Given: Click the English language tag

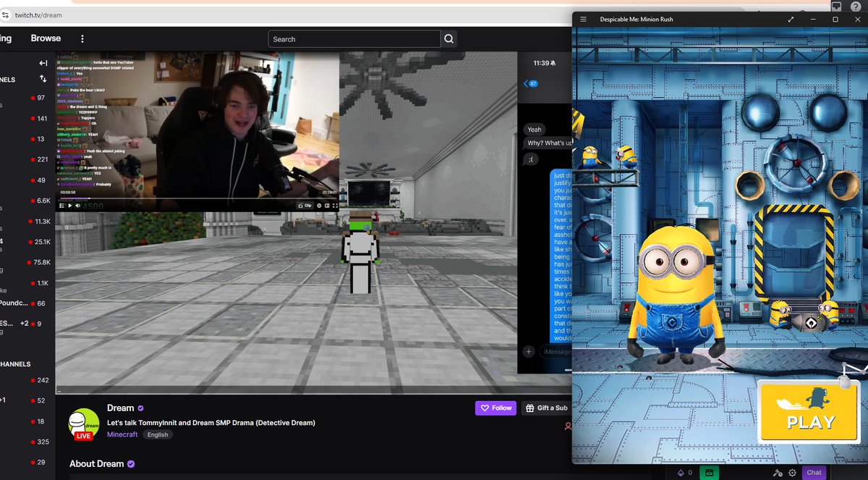Looking at the screenshot, I should pos(157,435).
